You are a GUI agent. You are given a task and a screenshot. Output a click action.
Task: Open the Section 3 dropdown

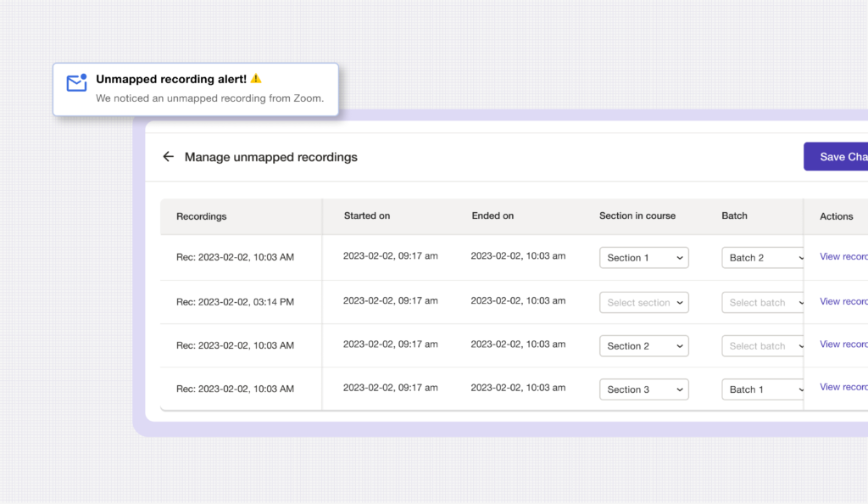[x=644, y=389]
